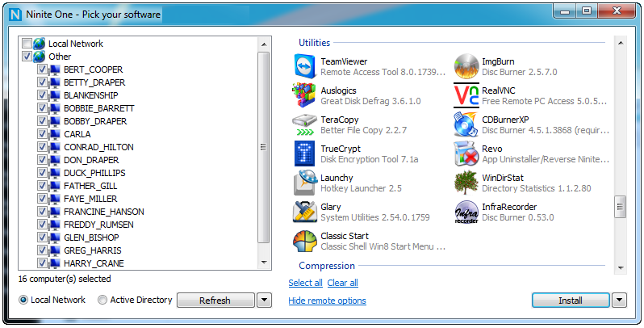Screen dimensions: 644x328
Task: Click the Install button
Action: [571, 300]
